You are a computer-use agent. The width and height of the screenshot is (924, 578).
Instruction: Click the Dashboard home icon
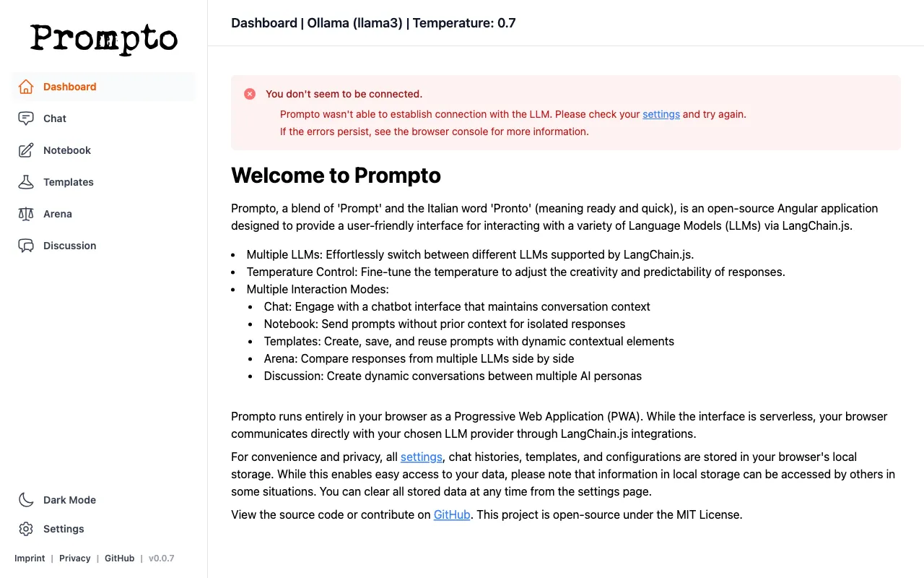point(26,87)
